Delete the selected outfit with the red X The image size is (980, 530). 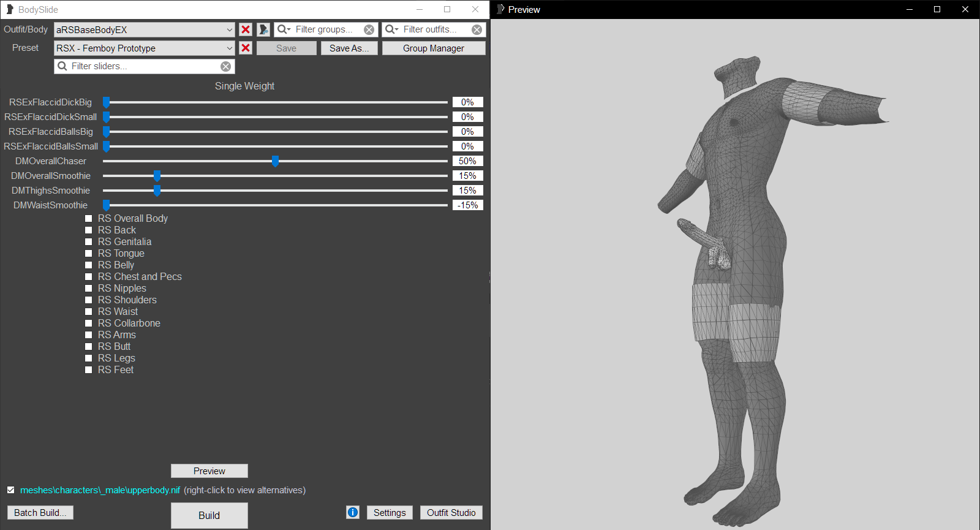coord(246,29)
